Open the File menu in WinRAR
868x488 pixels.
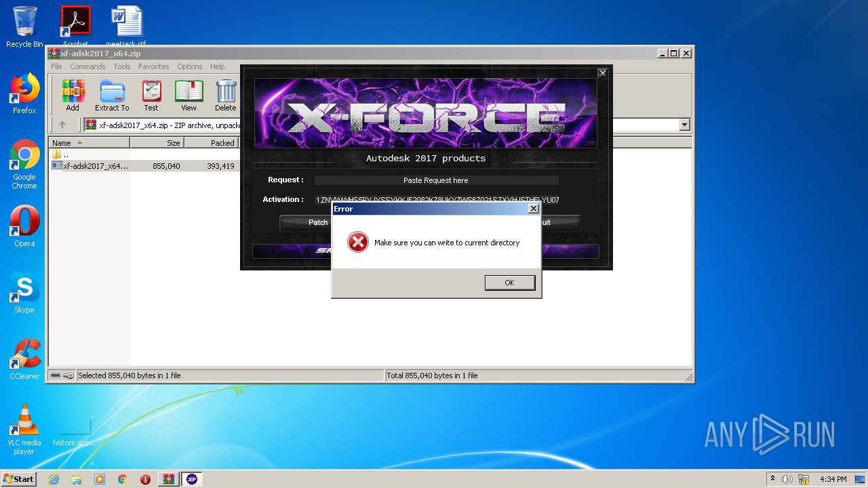56,66
